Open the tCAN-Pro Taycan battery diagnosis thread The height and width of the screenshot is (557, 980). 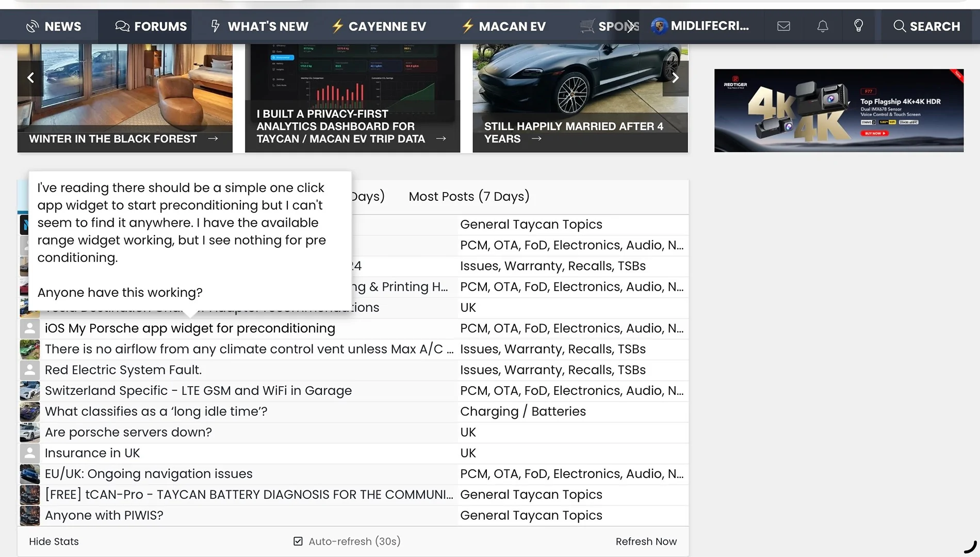[x=249, y=495]
